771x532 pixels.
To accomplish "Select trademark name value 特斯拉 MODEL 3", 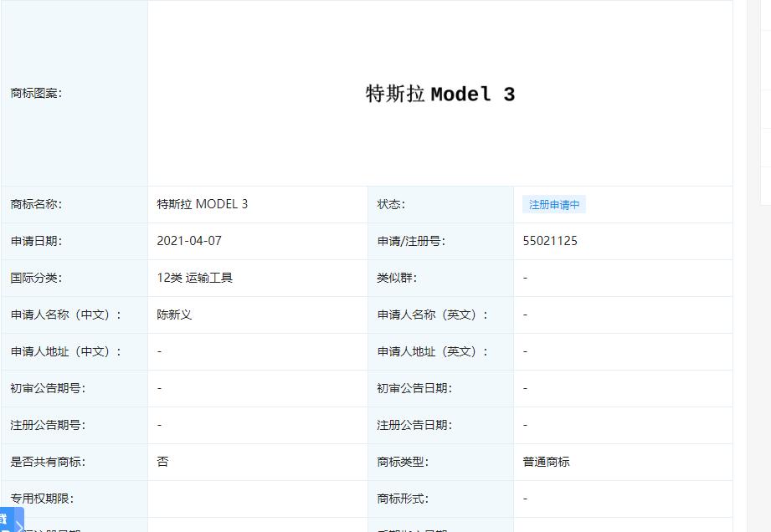I will (202, 204).
